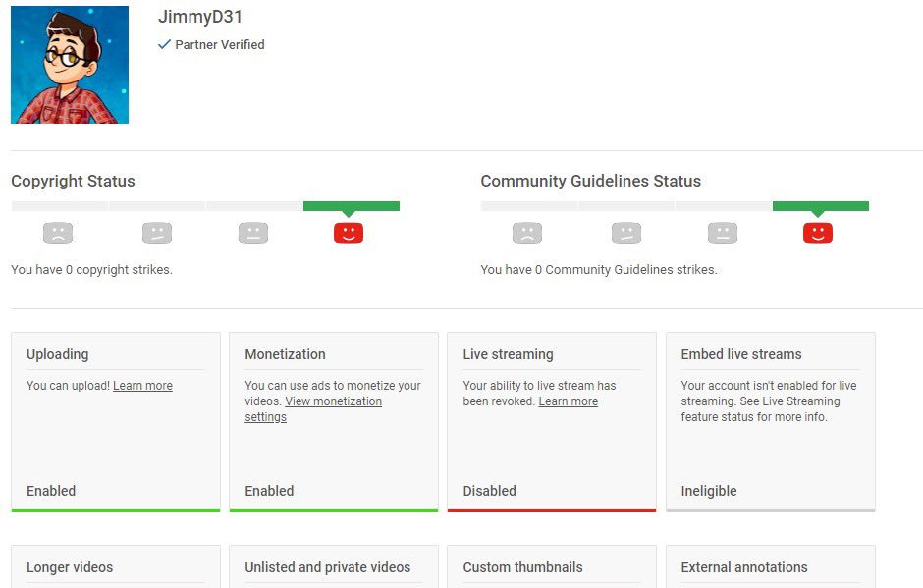Click the neutral grey face icon nearest the red face under Copyright Status
This screenshot has width=923, height=588.
click(x=253, y=233)
